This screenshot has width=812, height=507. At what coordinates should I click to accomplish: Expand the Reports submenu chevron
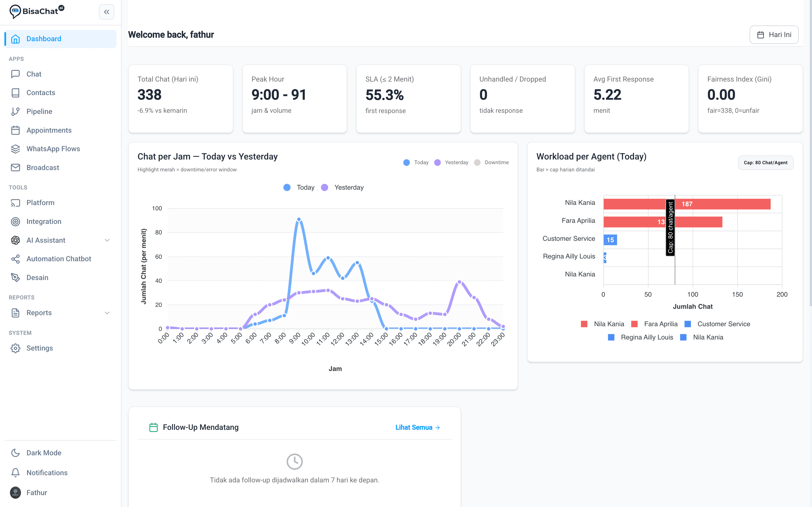(107, 313)
